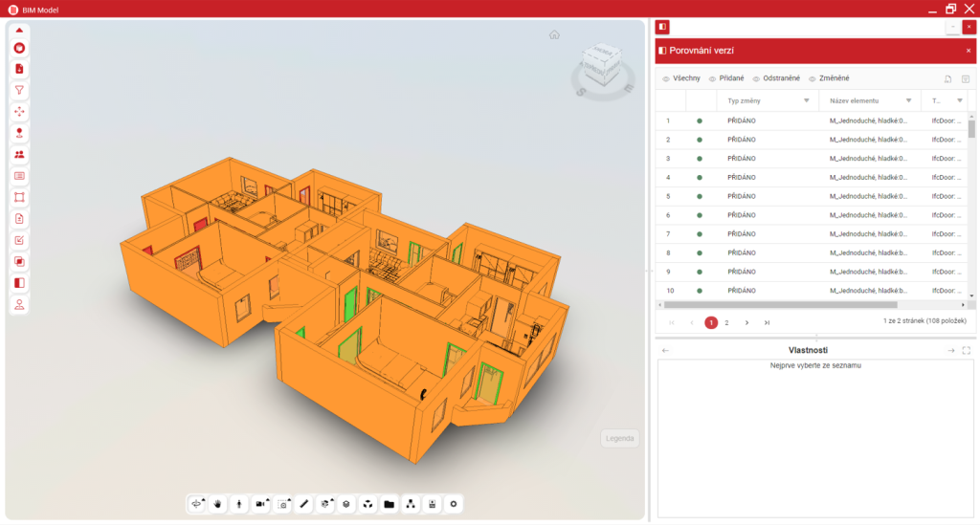Viewport: 980px width, 525px height.
Task: Select the ruler measure tool
Action: [x=304, y=503]
